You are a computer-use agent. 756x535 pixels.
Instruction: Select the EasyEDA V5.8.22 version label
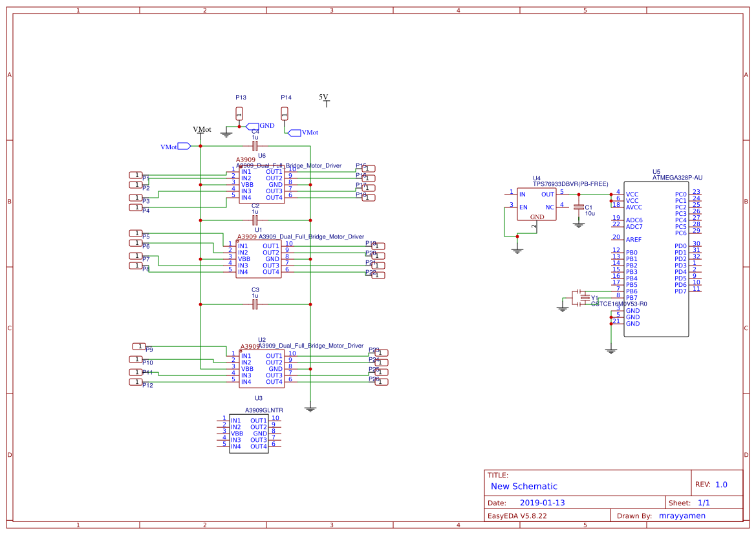(517, 515)
